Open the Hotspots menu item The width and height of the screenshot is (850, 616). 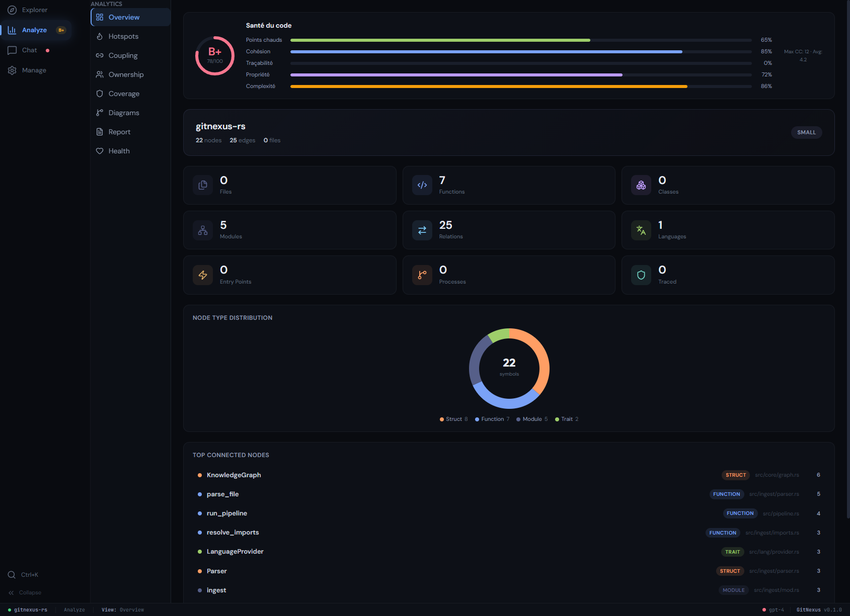point(131,36)
